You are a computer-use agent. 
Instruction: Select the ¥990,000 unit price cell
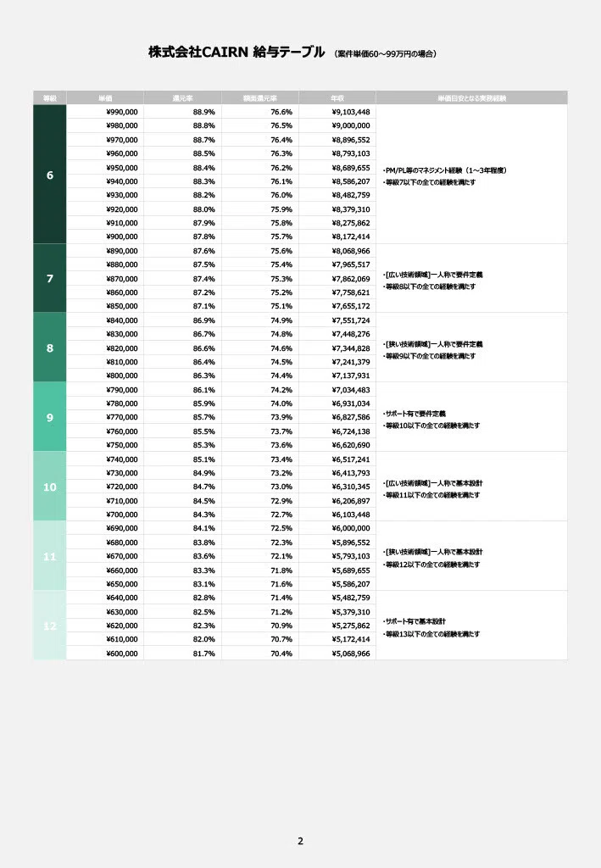pyautogui.click(x=105, y=112)
